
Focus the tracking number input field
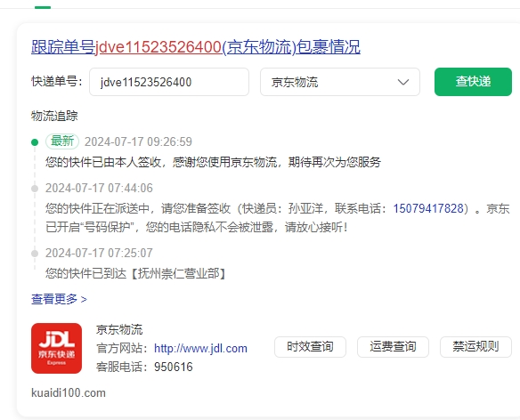pos(169,82)
